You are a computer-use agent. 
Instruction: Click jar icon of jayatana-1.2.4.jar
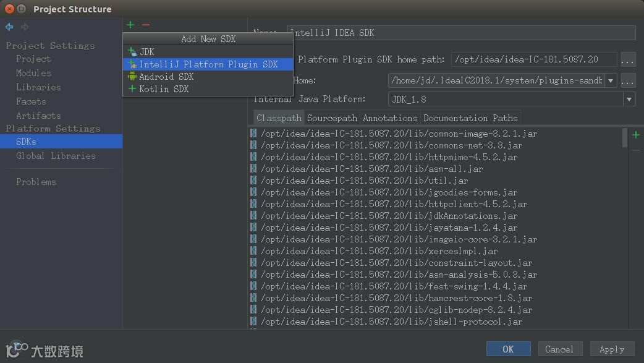coord(253,228)
